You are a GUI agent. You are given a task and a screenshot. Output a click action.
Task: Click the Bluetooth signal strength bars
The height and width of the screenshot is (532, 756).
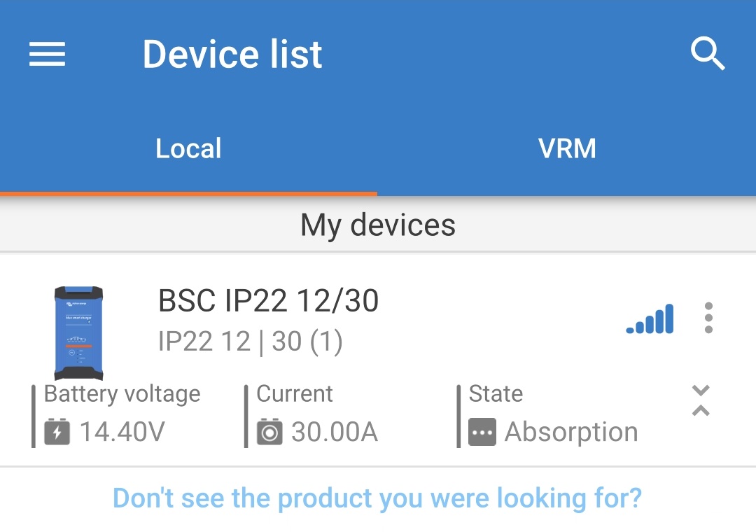coord(650,317)
